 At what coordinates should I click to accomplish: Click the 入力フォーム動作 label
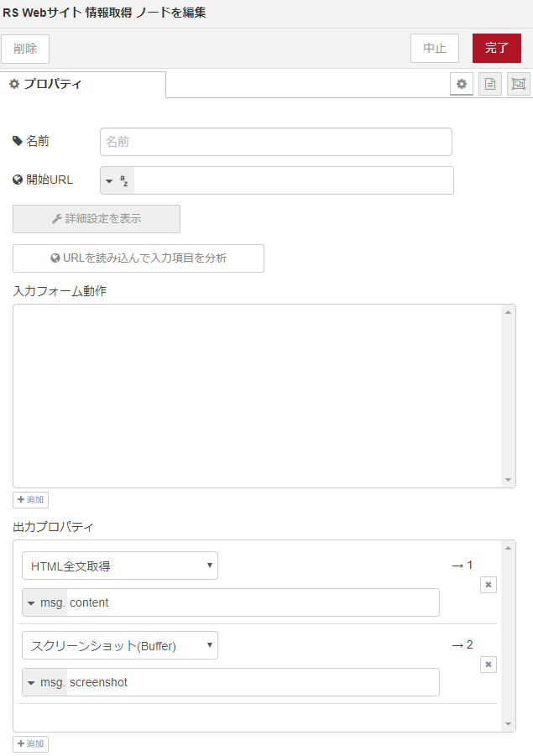tap(60, 291)
